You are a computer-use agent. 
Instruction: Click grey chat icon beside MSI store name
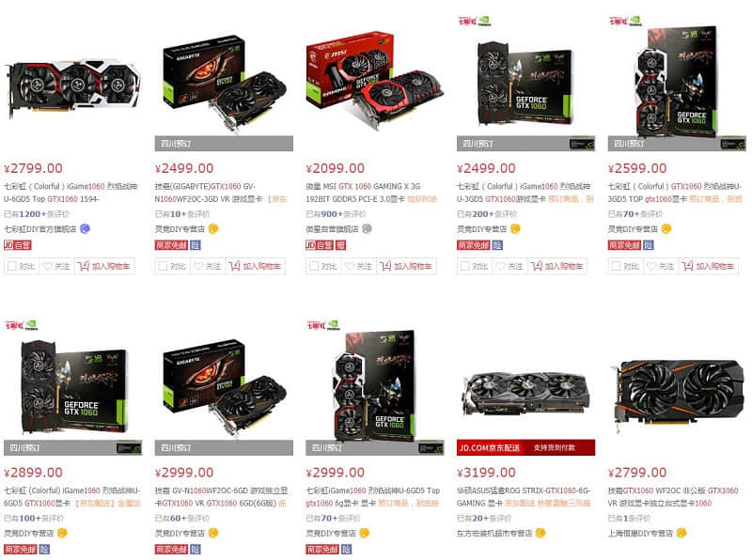click(x=367, y=228)
